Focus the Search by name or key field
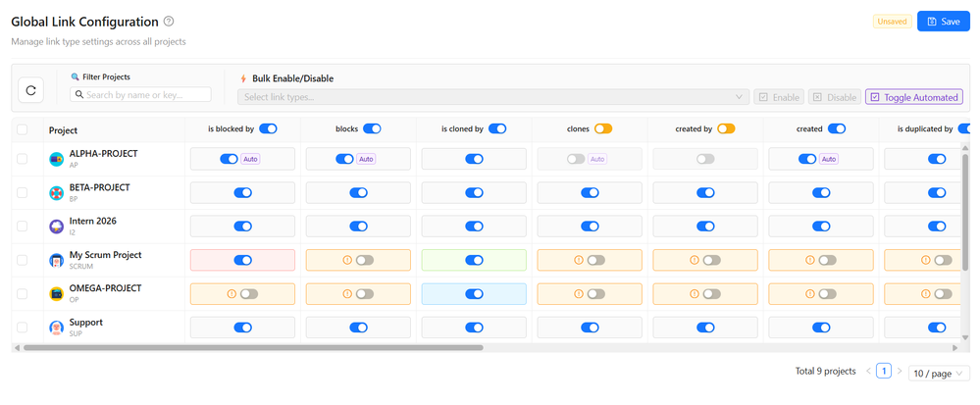The height and width of the screenshot is (405, 980). coord(140,94)
